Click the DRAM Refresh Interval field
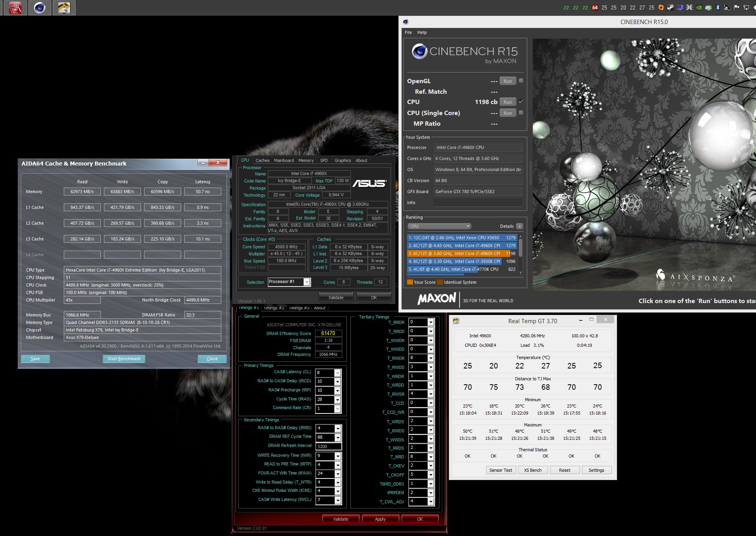Screen dimensions: 756x536 click(328, 447)
